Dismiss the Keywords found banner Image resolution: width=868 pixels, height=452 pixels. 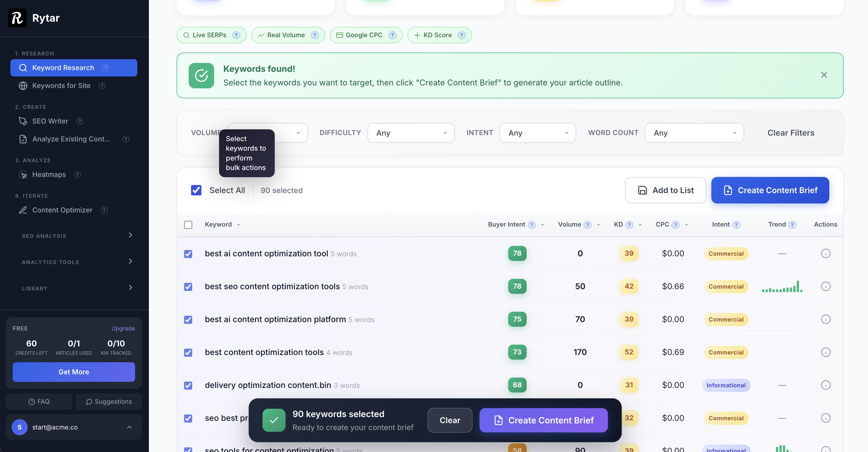(824, 75)
